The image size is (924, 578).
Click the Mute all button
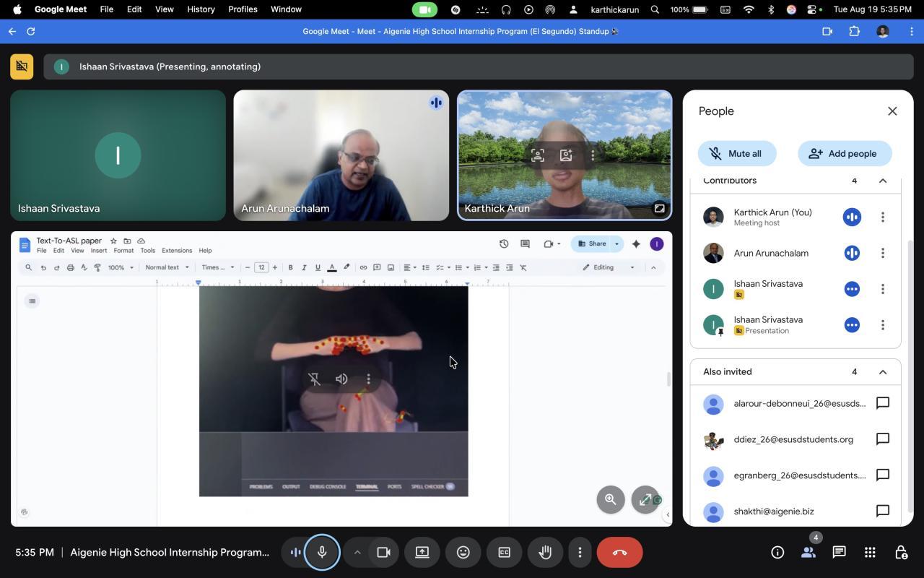coord(736,154)
